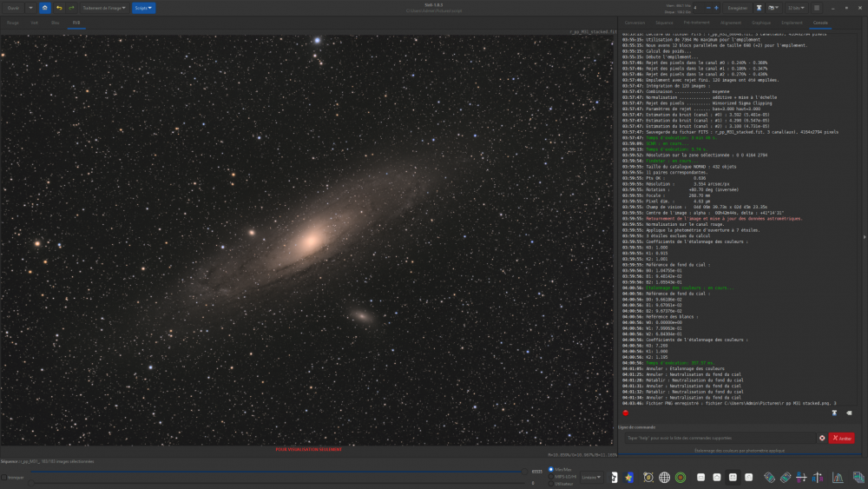Focus the Ligne de commande input field
The image size is (868, 489).
(720, 438)
